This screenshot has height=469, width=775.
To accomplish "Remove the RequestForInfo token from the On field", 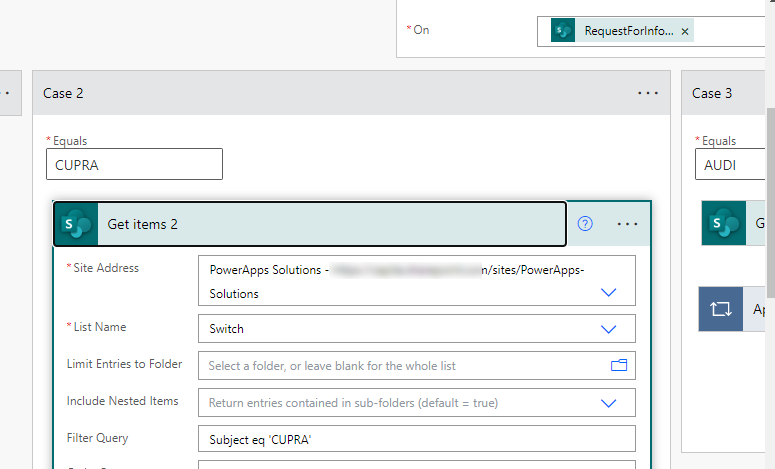I will click(685, 31).
